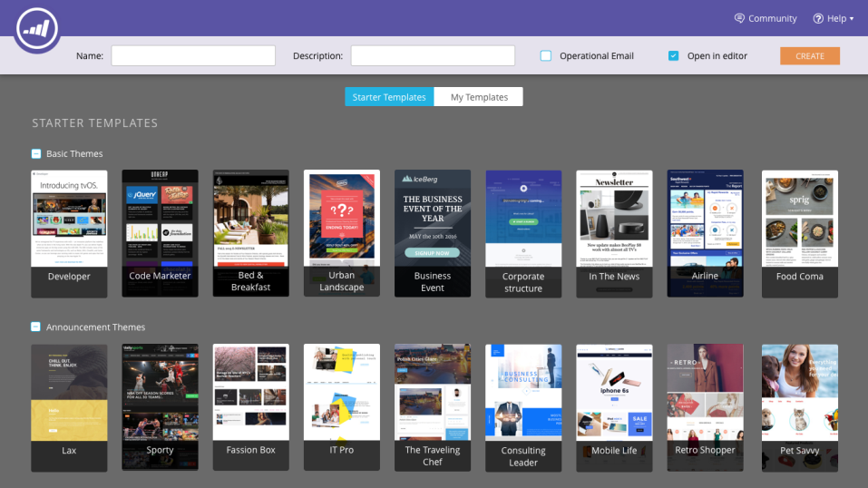Switch to the My Templates tab
Screen dimensions: 868x488
click(x=478, y=97)
